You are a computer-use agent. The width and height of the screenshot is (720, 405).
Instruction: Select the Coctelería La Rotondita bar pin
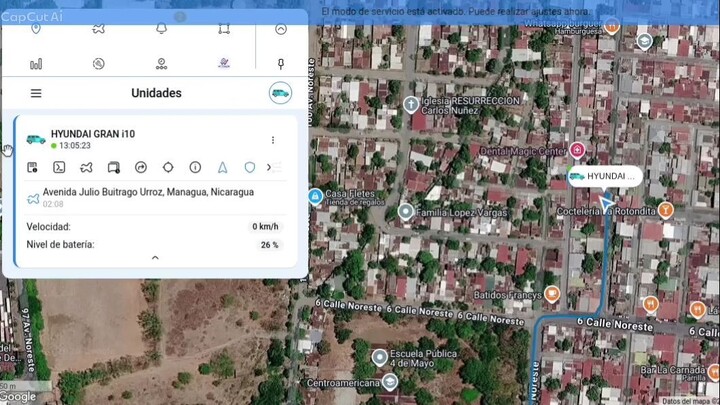[665, 210]
